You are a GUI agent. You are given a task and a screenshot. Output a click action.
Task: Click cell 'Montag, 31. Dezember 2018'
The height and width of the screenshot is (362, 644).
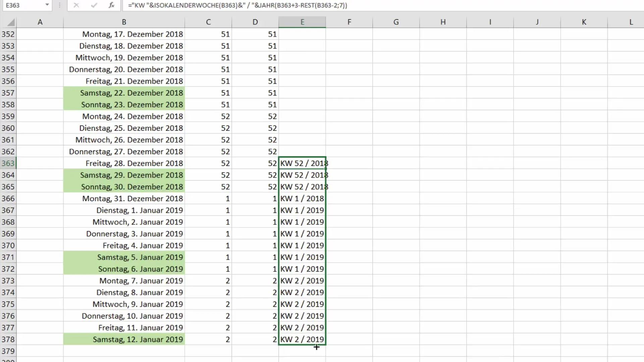tap(124, 198)
